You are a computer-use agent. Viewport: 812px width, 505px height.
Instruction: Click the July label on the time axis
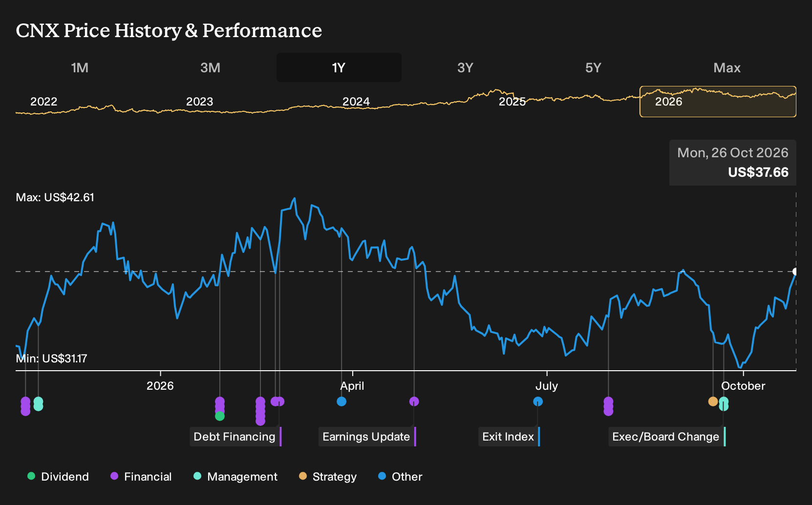(x=546, y=386)
